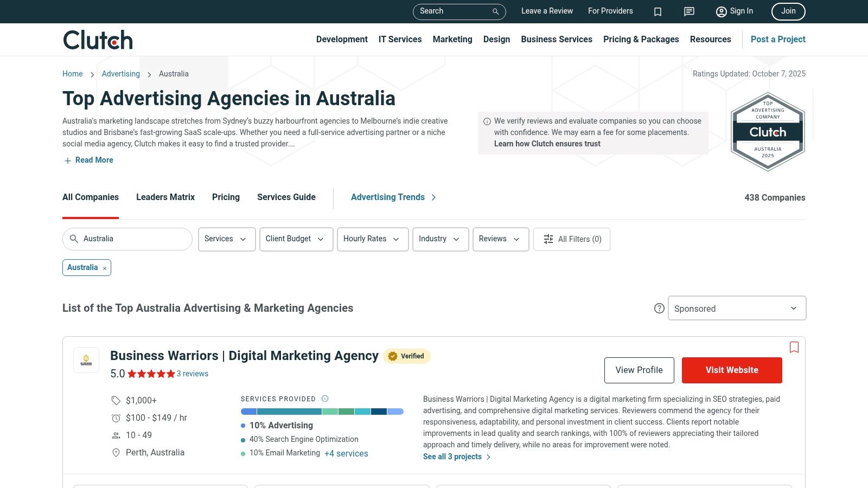868x488 pixels.
Task: Remove the Australia filter chip
Action: [x=104, y=267]
